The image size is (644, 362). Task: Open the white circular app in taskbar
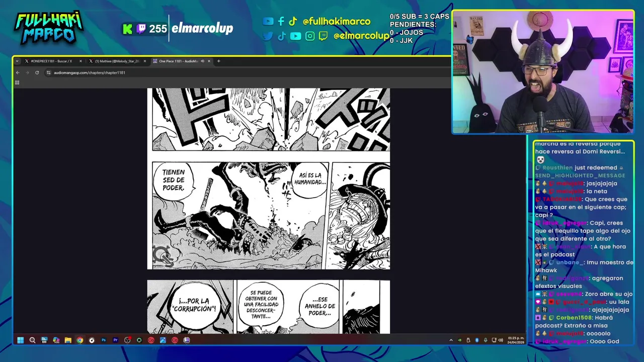coord(92,340)
